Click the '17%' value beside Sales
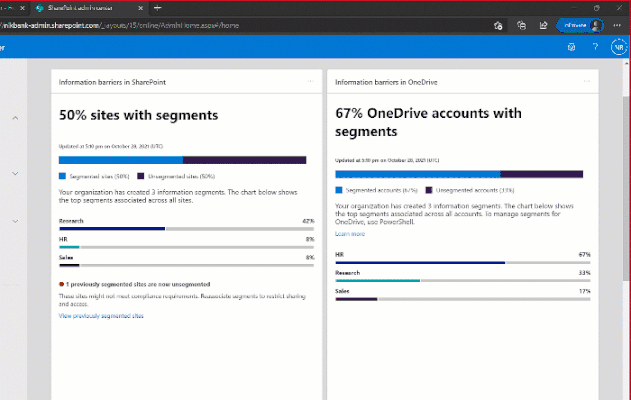The height and width of the screenshot is (400, 631). [x=585, y=291]
